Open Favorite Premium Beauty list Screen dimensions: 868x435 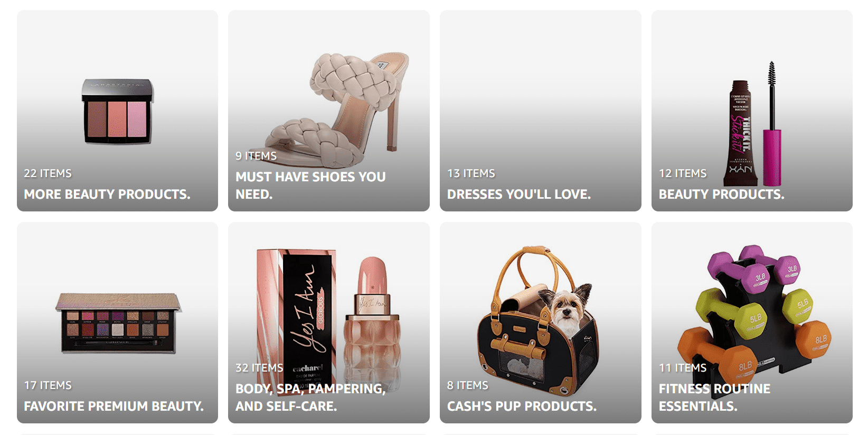point(114,406)
